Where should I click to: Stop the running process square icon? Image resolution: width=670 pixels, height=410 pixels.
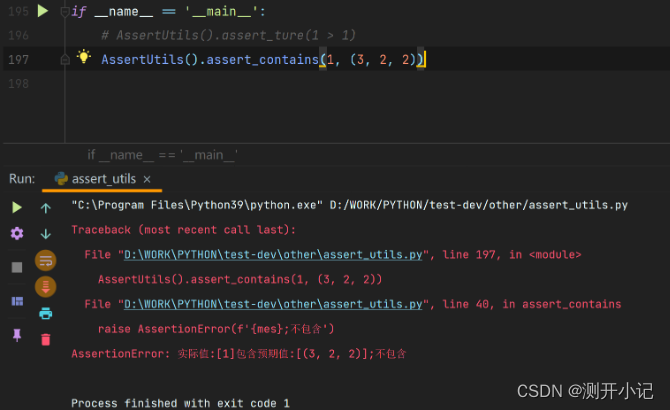(17, 267)
